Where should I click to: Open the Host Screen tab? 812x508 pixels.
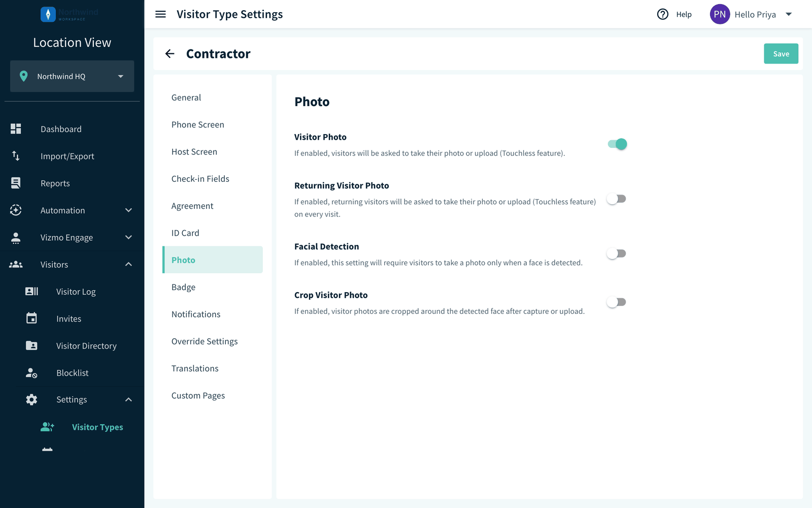click(213, 152)
